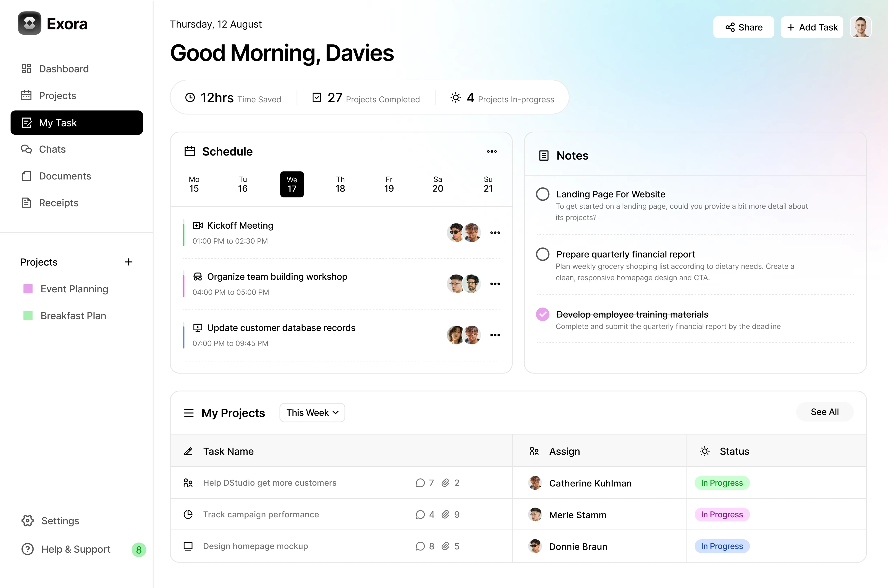Open user profile avatar at top right
Screen dimensions: 888x588
[860, 27]
